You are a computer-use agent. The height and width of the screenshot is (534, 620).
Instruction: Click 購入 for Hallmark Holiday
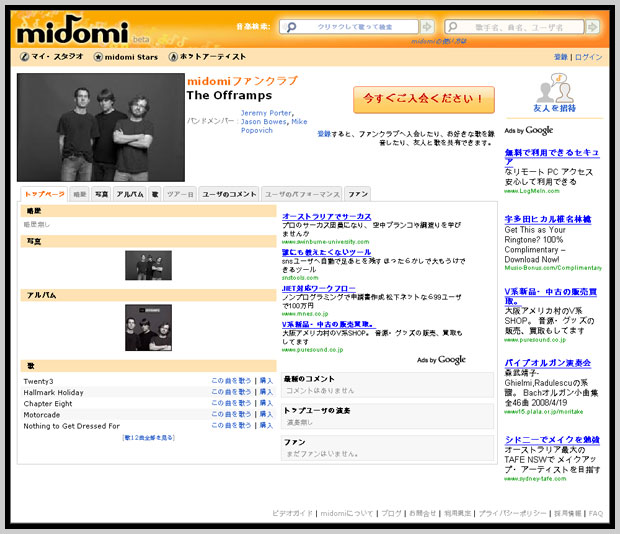point(266,392)
